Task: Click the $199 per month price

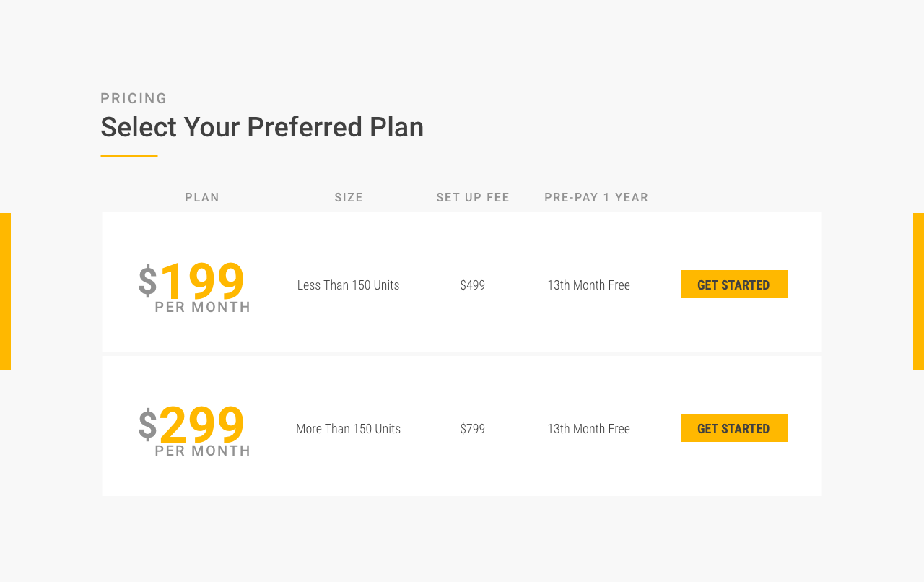Action: [194, 286]
